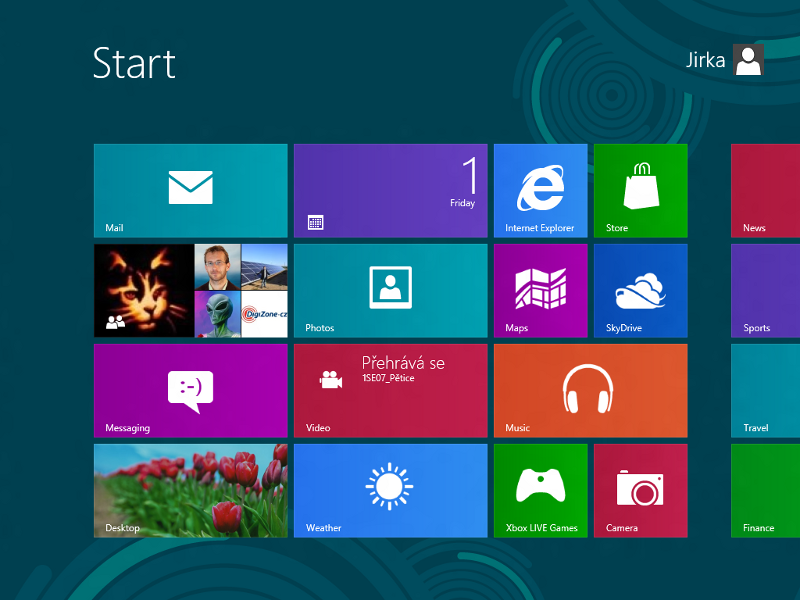Launch the Maps tile

(540, 290)
